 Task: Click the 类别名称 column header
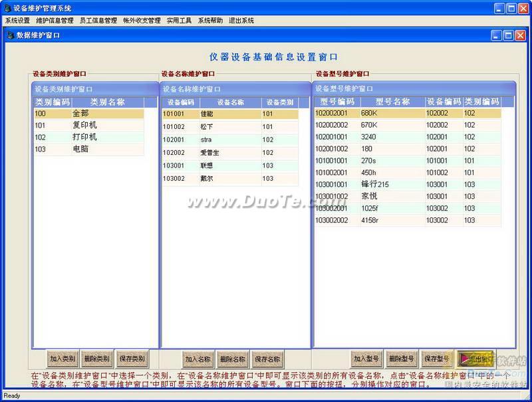coord(108,102)
